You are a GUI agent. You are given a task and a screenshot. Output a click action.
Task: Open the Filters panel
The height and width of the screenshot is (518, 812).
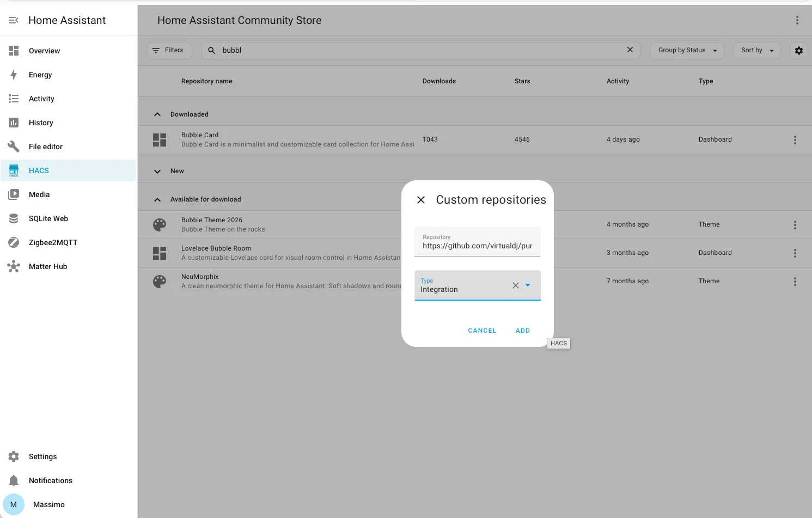click(169, 51)
